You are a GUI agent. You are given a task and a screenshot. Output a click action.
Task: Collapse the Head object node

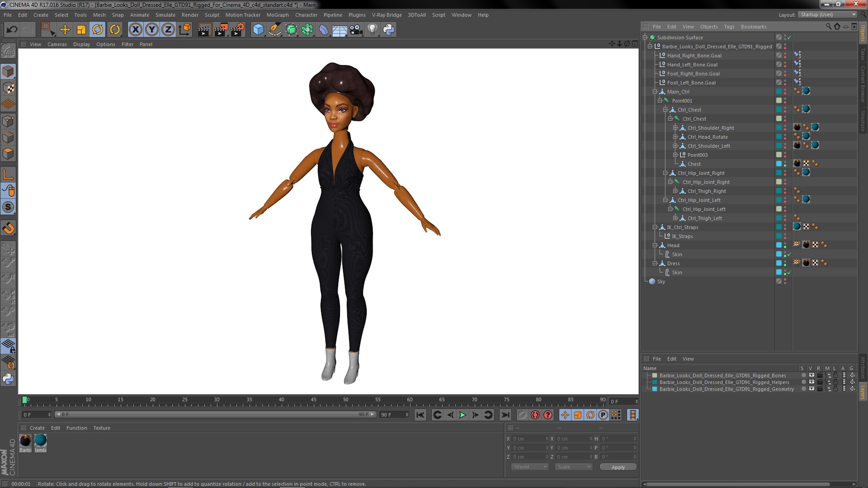pyautogui.click(x=655, y=245)
